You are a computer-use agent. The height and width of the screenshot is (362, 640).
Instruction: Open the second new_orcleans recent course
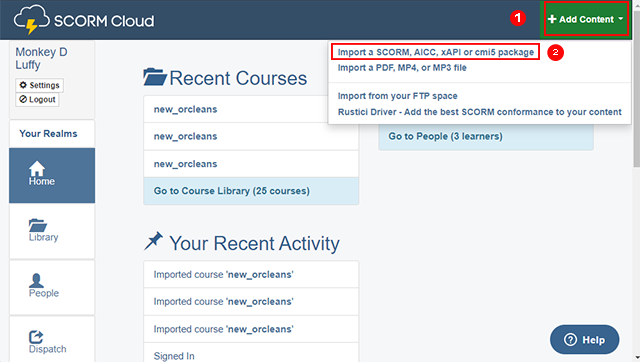[251, 136]
